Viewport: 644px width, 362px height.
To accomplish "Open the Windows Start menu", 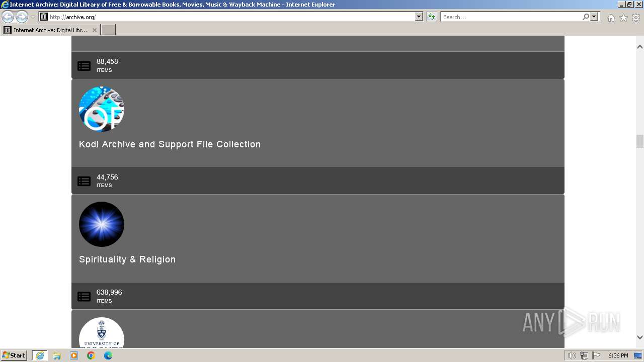I will pyautogui.click(x=14, y=355).
